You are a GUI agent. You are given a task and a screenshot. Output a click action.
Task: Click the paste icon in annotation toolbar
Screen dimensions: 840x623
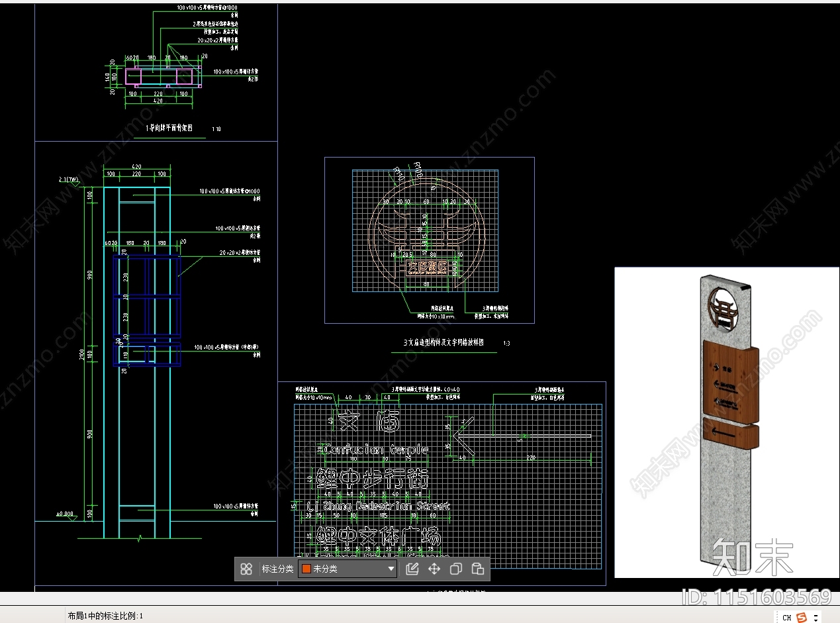click(478, 569)
